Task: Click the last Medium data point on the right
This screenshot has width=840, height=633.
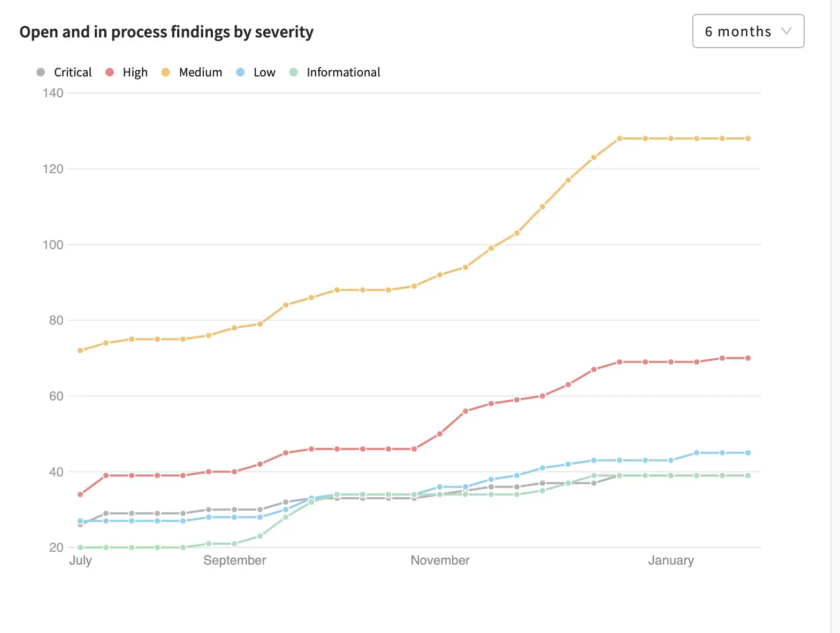Action: 748,138
